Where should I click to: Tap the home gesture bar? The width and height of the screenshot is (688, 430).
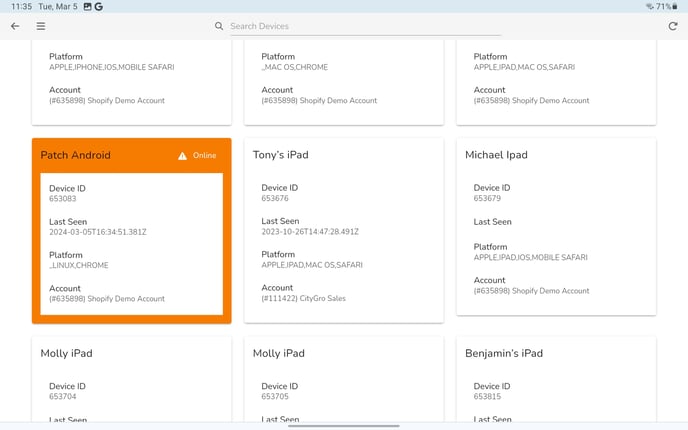(344, 426)
